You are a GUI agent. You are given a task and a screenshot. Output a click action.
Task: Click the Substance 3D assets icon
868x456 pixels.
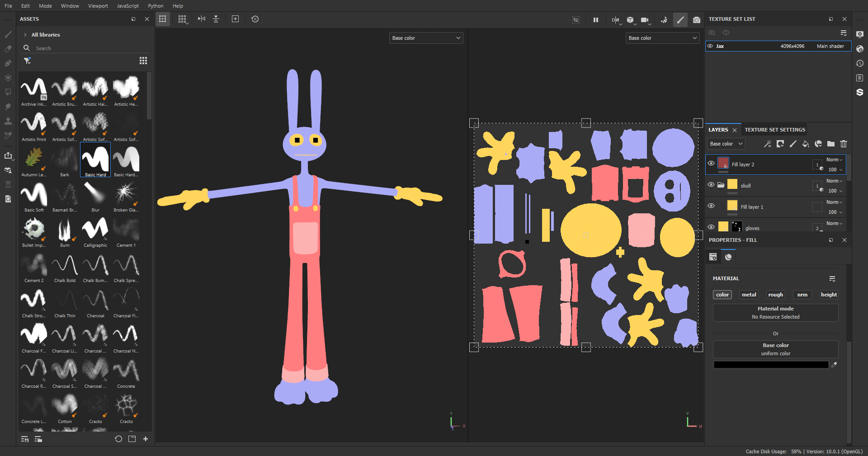860,92
